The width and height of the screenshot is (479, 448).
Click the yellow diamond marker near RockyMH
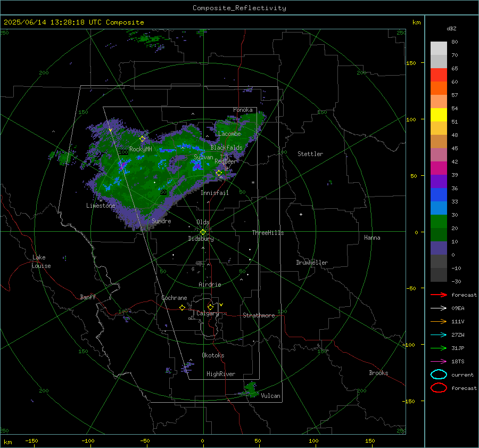(x=142, y=139)
